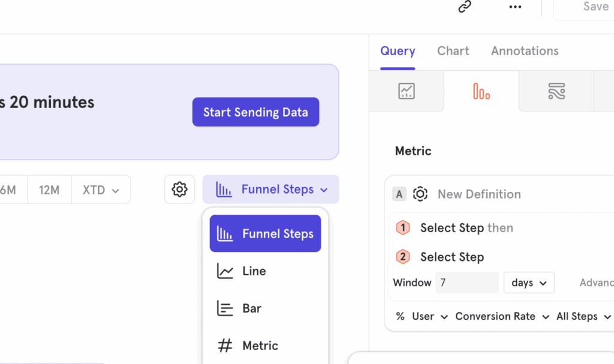The height and width of the screenshot is (364, 614).
Task: Switch to the Annotations tab
Action: 525,51
